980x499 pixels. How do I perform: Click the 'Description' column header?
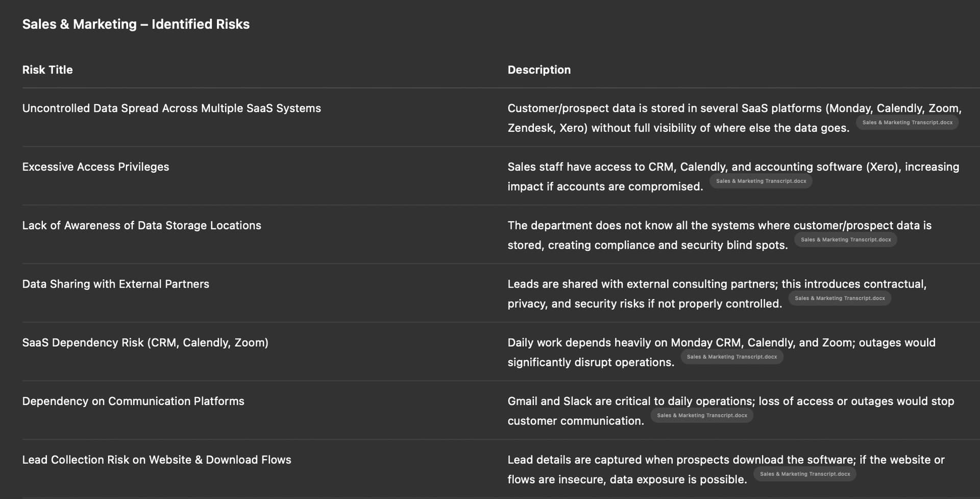tap(538, 70)
